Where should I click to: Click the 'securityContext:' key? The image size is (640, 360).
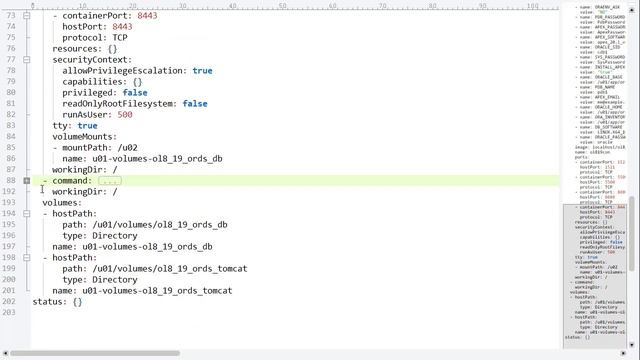(x=92, y=60)
